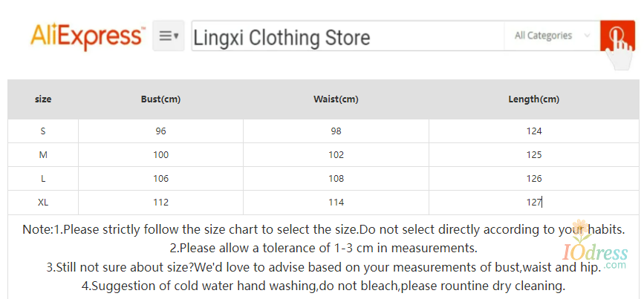Click length value 126 for size L
644x299 pixels.
click(533, 179)
